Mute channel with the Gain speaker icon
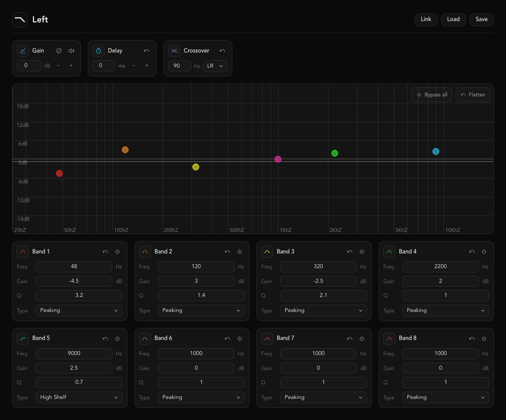 (71, 51)
